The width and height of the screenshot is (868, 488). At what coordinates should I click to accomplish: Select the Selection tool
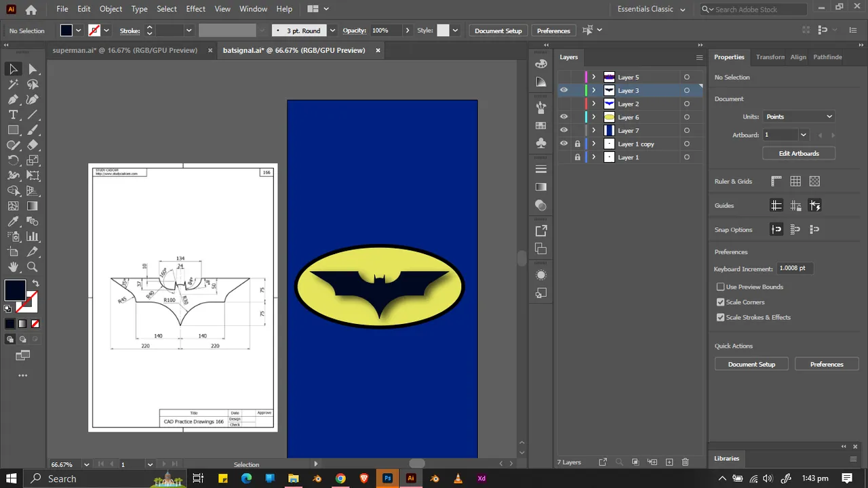[13, 69]
